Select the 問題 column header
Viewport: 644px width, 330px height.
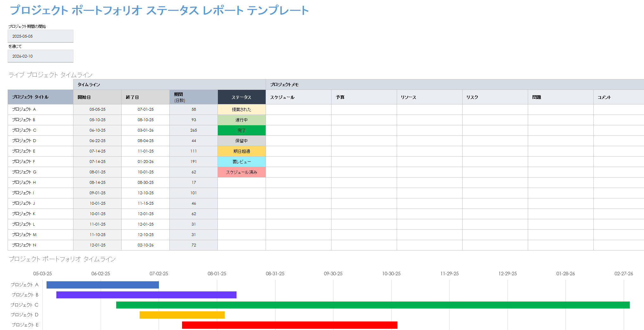(x=561, y=97)
